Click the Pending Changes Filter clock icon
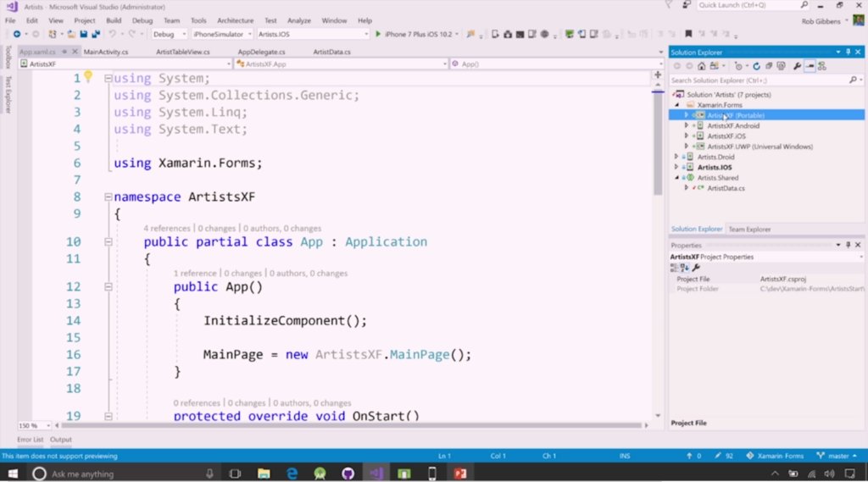 738,66
